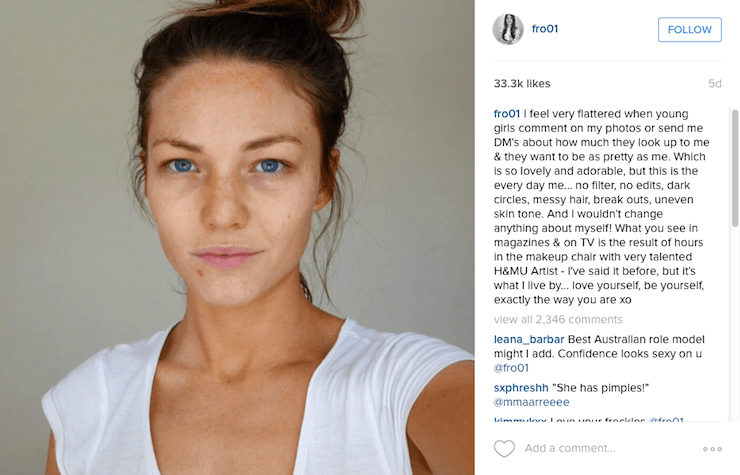View all 2,346 comments
The image size is (740, 475).
(558, 320)
